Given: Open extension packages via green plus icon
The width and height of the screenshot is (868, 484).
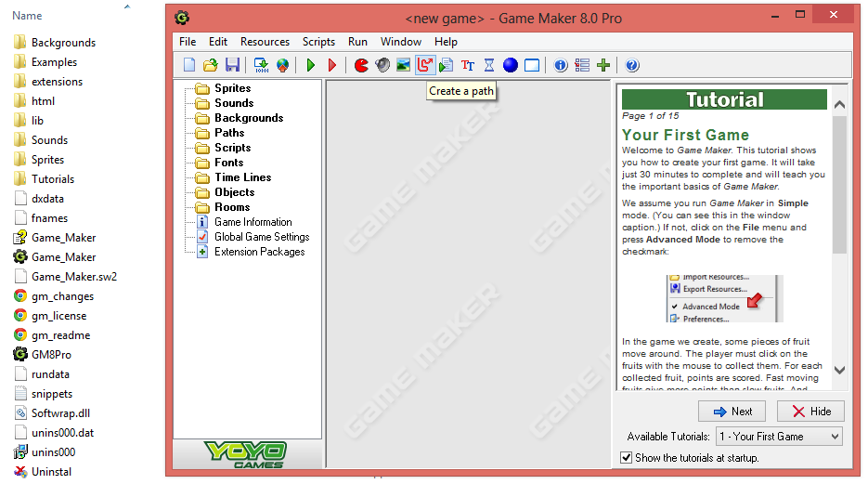Looking at the screenshot, I should [x=603, y=65].
